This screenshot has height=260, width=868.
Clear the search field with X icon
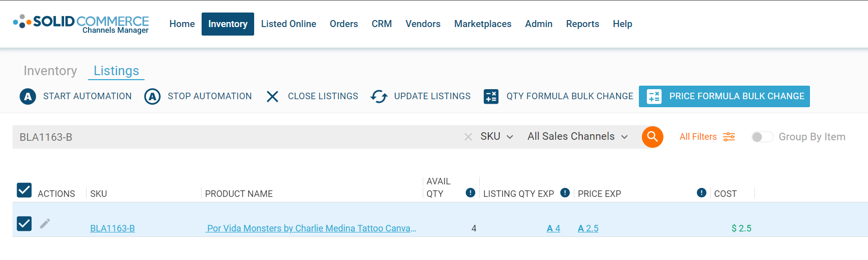pos(468,137)
